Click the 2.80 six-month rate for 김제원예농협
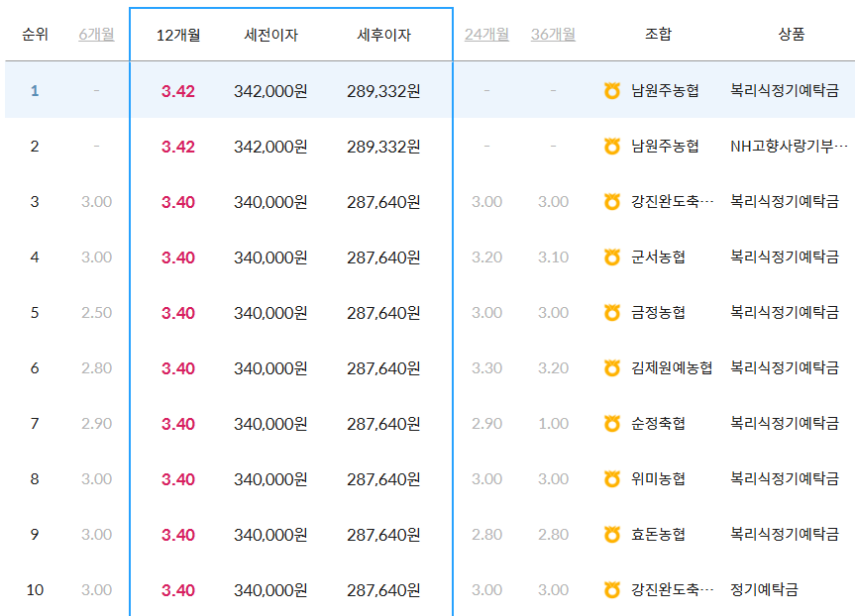Image resolution: width=855 pixels, height=616 pixels. (96, 368)
